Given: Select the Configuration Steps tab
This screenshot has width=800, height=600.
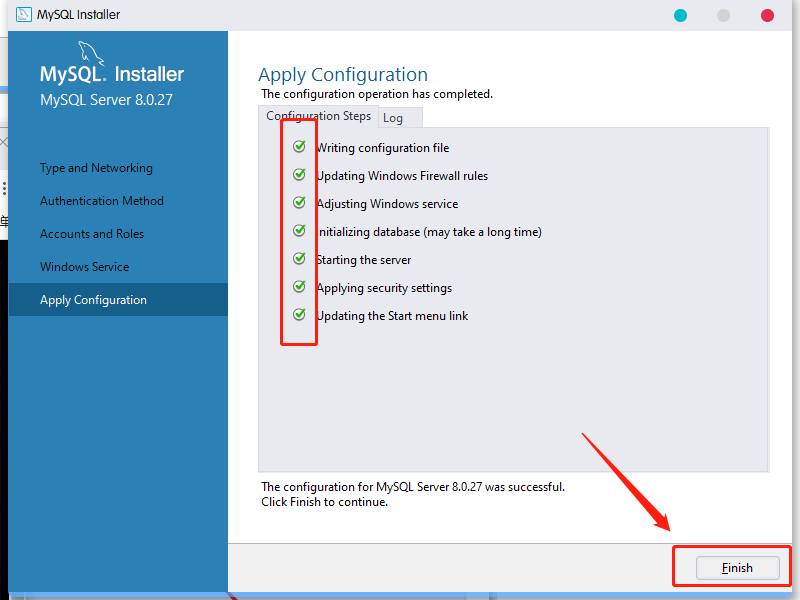Looking at the screenshot, I should tap(318, 116).
